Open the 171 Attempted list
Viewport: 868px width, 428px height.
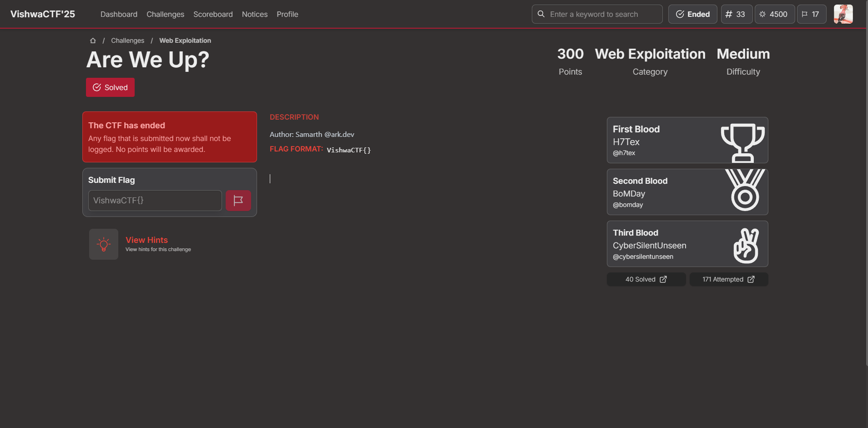coord(728,279)
